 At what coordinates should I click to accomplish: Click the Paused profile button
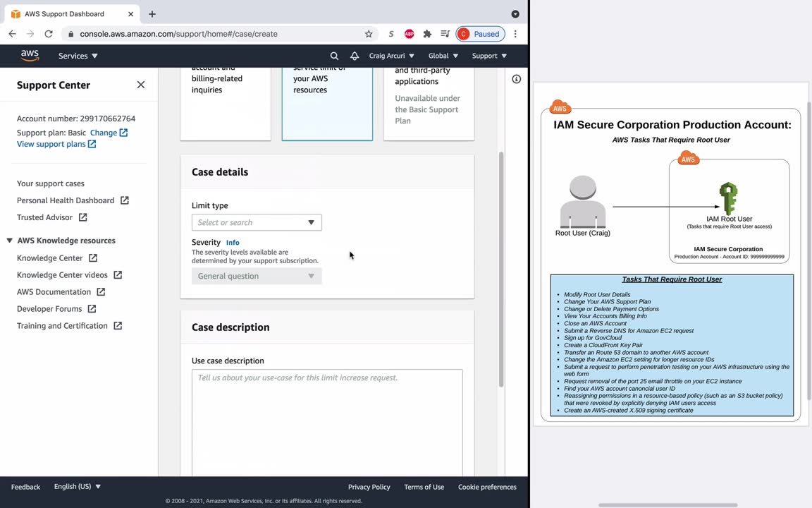[481, 34]
